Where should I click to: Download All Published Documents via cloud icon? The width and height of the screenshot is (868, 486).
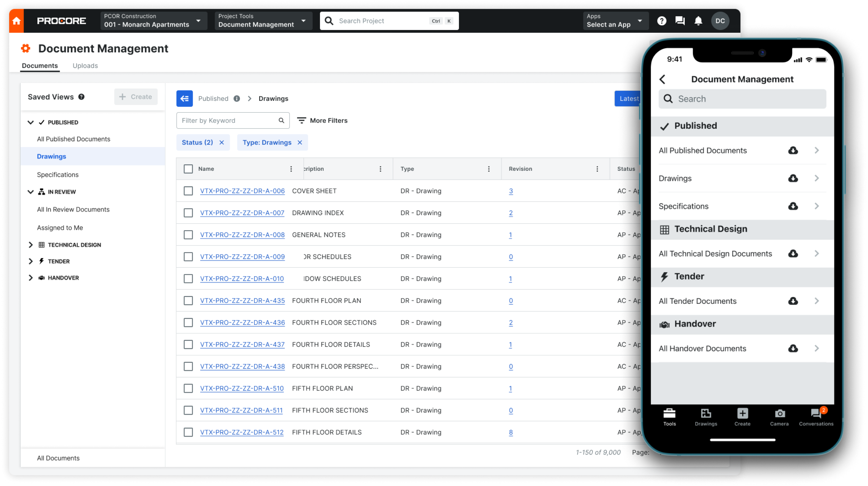coord(793,151)
